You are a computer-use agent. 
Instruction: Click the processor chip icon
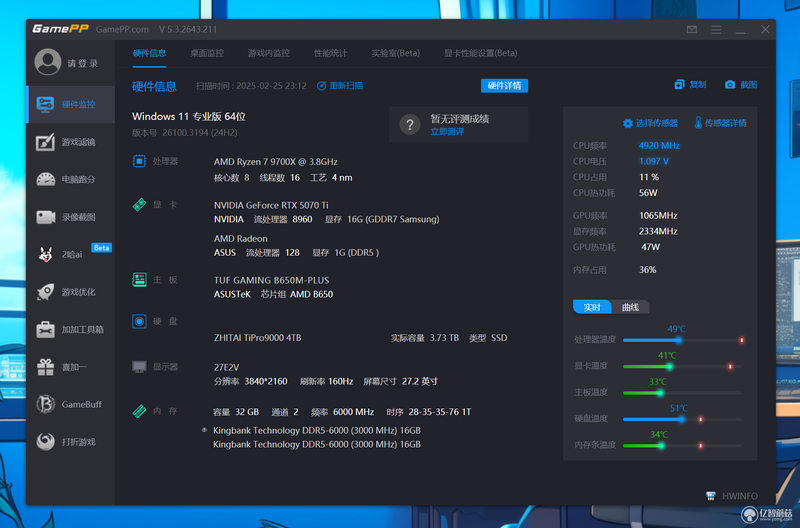pos(139,161)
